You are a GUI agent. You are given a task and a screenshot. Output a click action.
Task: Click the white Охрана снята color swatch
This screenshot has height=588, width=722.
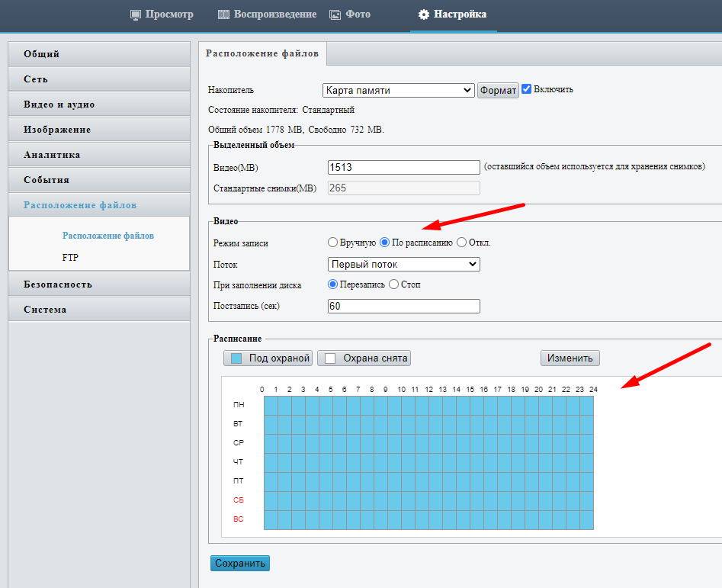point(330,358)
